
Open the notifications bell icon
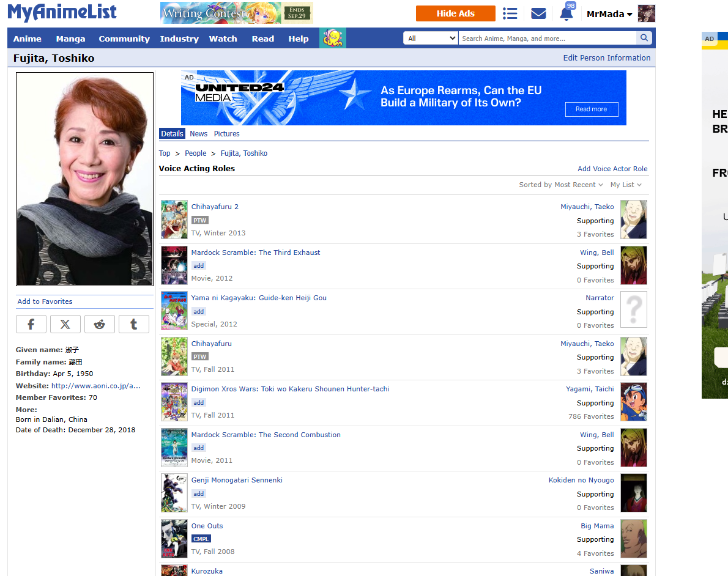[566, 13]
